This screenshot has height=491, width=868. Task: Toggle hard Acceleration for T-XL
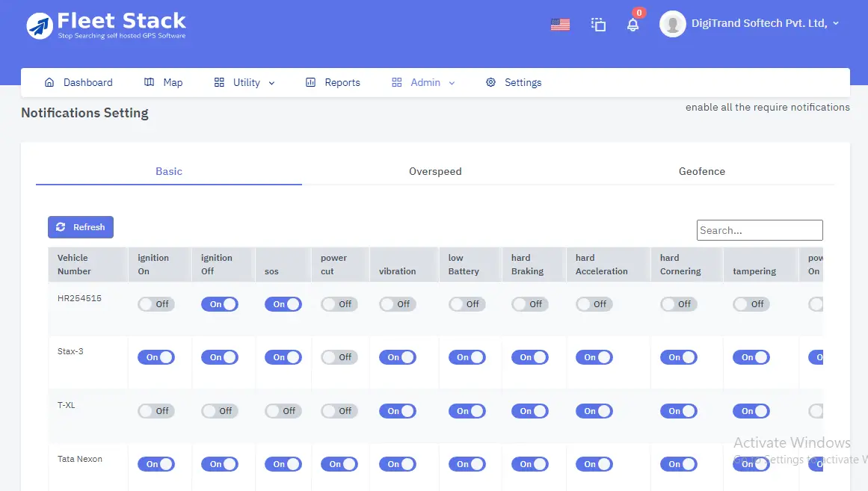pyautogui.click(x=594, y=411)
